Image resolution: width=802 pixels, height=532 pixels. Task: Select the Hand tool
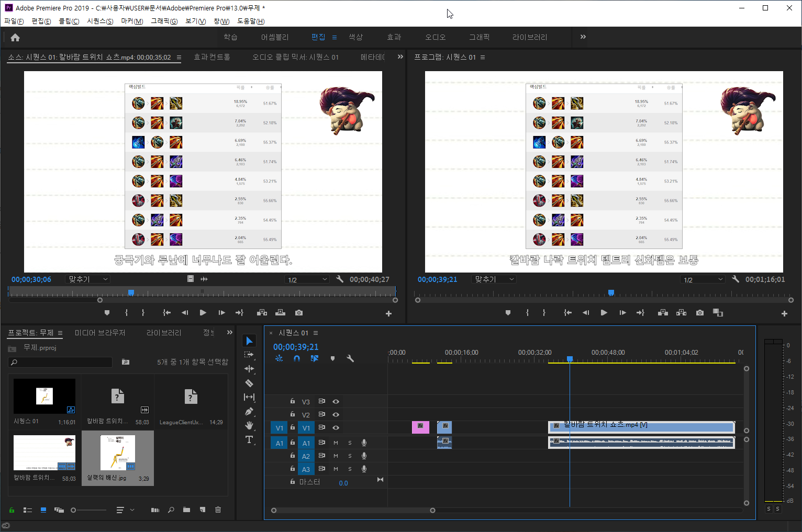tap(249, 425)
